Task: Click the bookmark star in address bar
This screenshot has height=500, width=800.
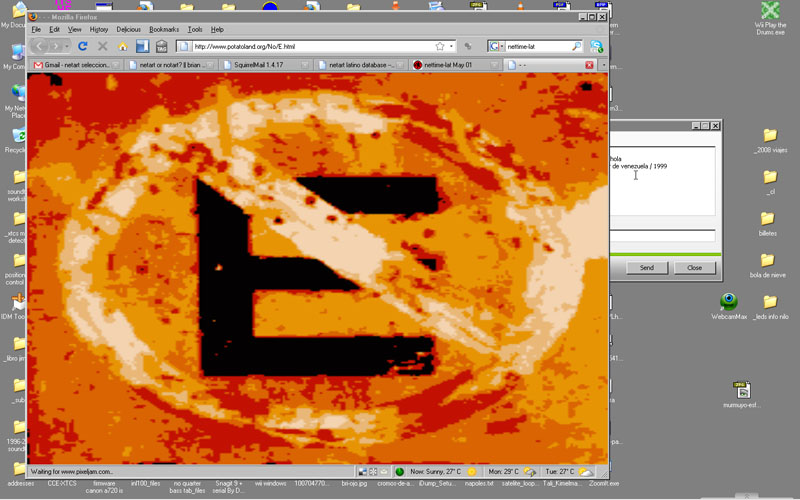Action: pos(440,46)
